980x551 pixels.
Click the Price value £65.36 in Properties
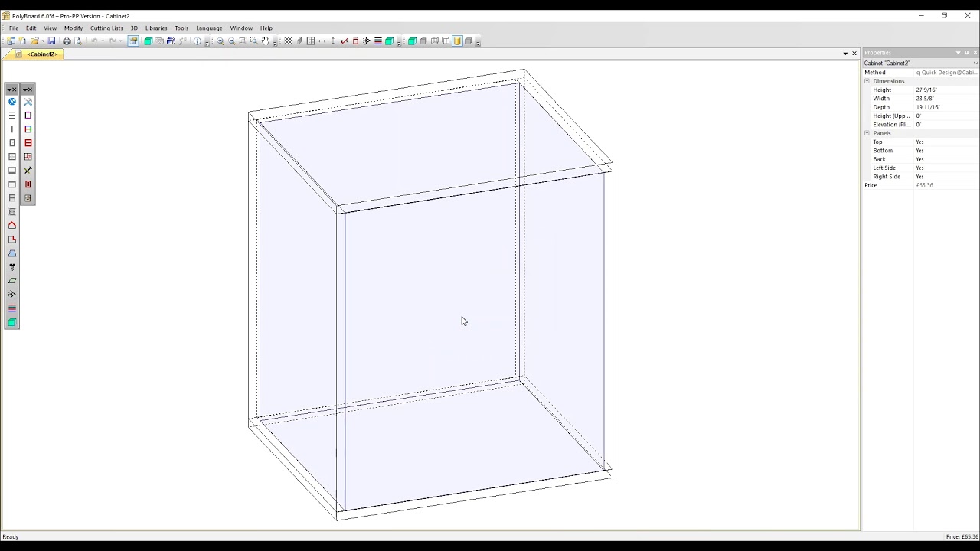(x=924, y=185)
